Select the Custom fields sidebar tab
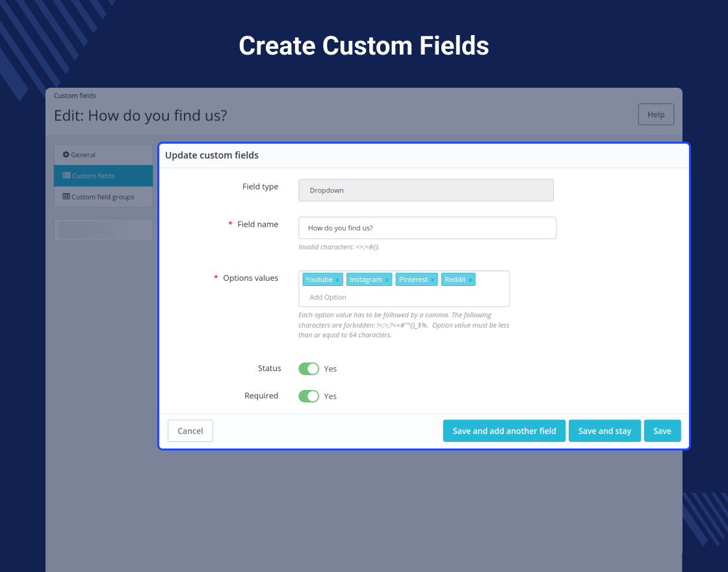 click(x=103, y=175)
